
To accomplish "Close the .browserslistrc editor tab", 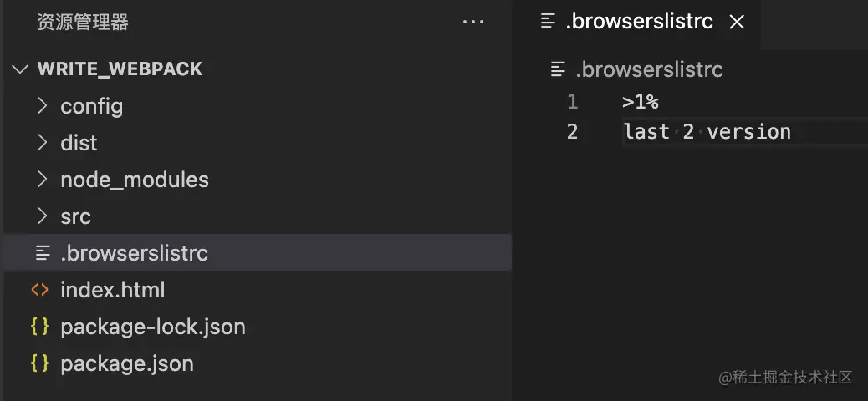I will (737, 22).
